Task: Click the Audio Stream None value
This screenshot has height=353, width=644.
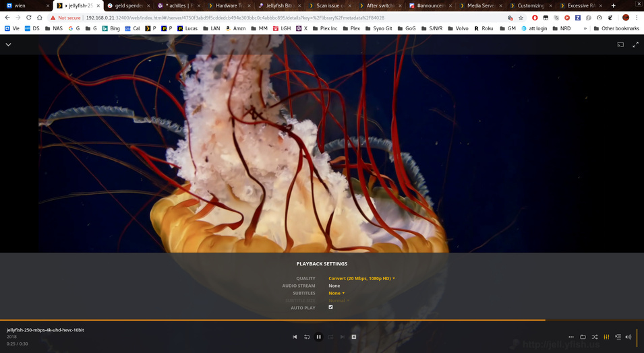Action: (x=334, y=286)
